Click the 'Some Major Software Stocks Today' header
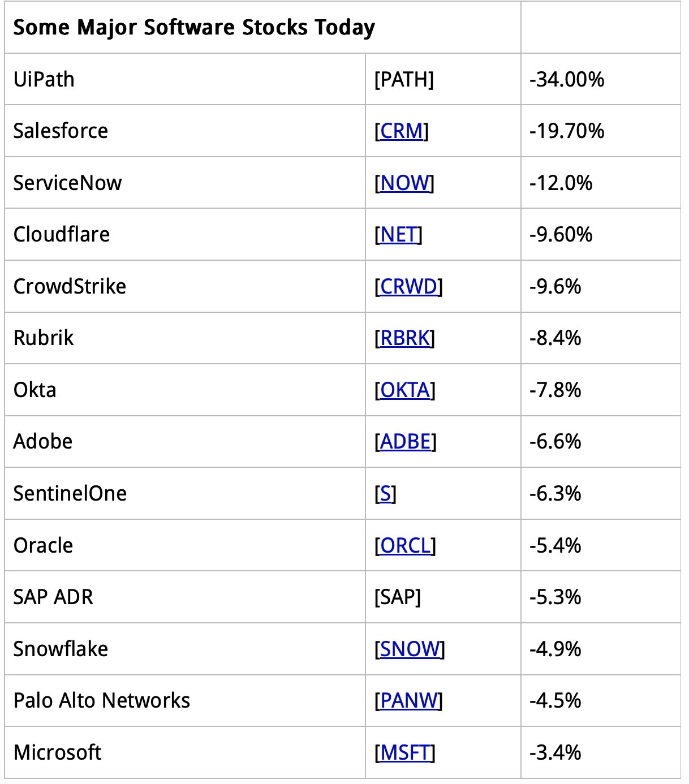This screenshot has height=784, width=689. click(x=194, y=28)
